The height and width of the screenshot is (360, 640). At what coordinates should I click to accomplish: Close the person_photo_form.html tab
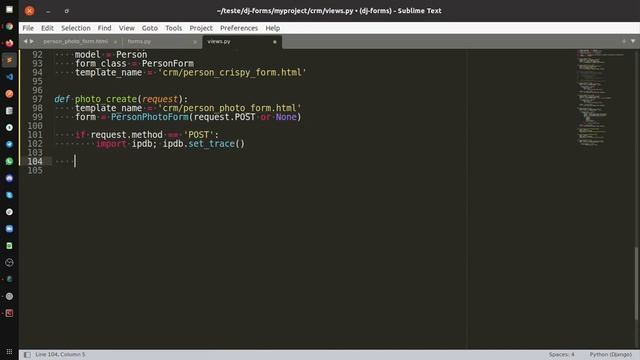115,42
